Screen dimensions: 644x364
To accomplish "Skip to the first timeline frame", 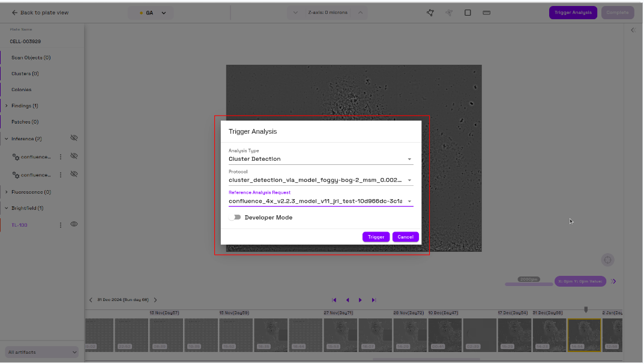I will pyautogui.click(x=334, y=300).
